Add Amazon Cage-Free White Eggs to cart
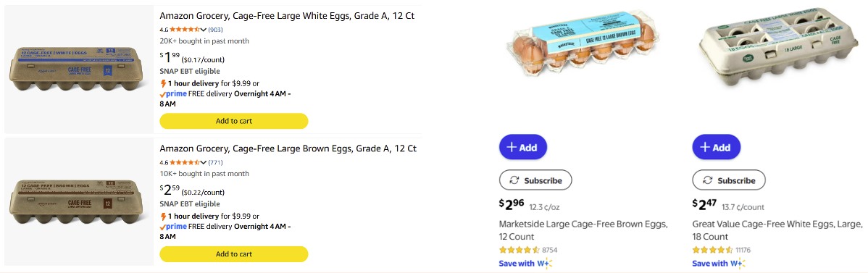Screen dimensions: 868x273 [x=233, y=121]
